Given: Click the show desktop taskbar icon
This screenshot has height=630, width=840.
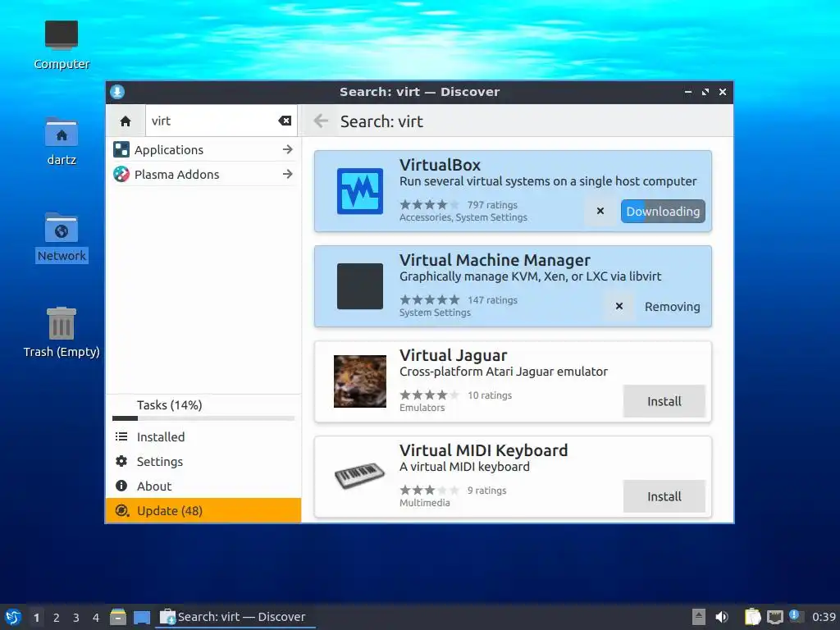Looking at the screenshot, I should pyautogui.click(x=142, y=617).
